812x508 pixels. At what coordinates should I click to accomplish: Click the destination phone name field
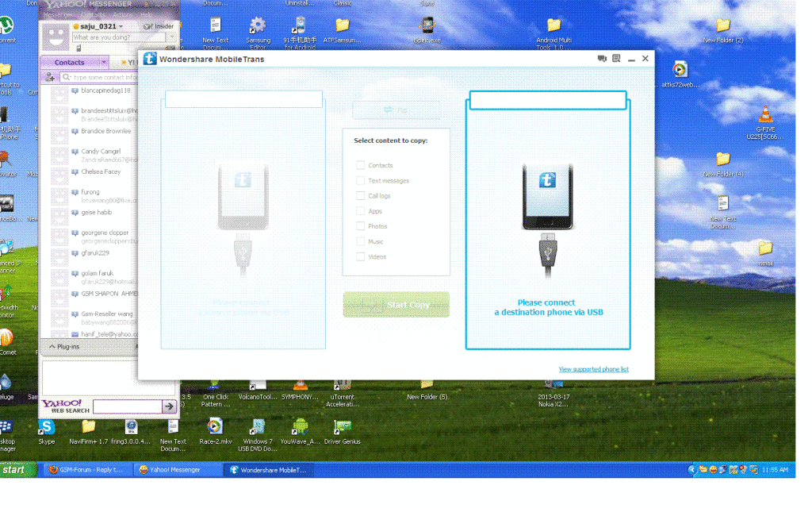[548, 100]
